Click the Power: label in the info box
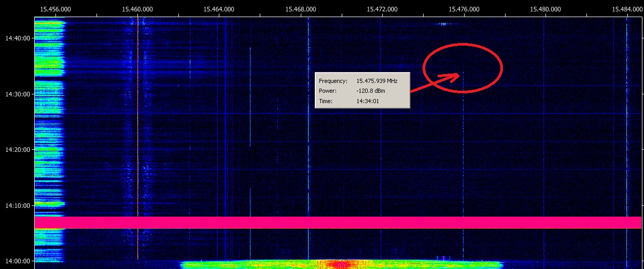Screen dimensions: 644x269 tap(328, 91)
